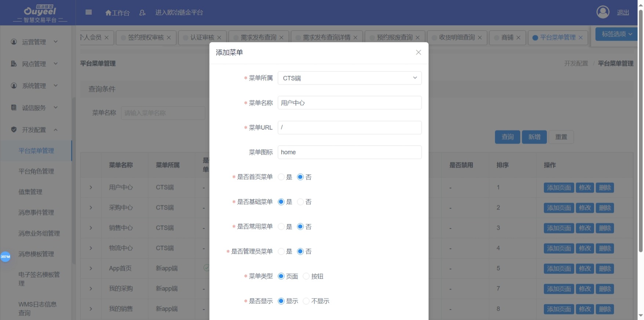Viewport: 644px width, 320px height.
Task: Click the 菜单图标 field containing home
Action: click(x=350, y=152)
